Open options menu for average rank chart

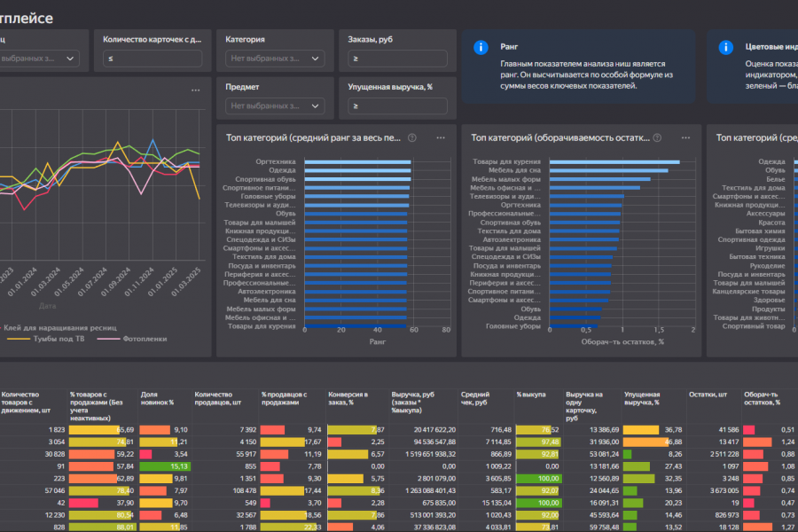coord(441,138)
